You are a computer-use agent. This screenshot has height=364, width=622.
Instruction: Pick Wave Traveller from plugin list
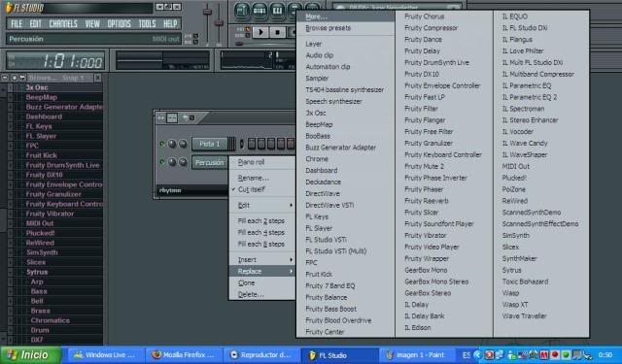tap(541, 316)
